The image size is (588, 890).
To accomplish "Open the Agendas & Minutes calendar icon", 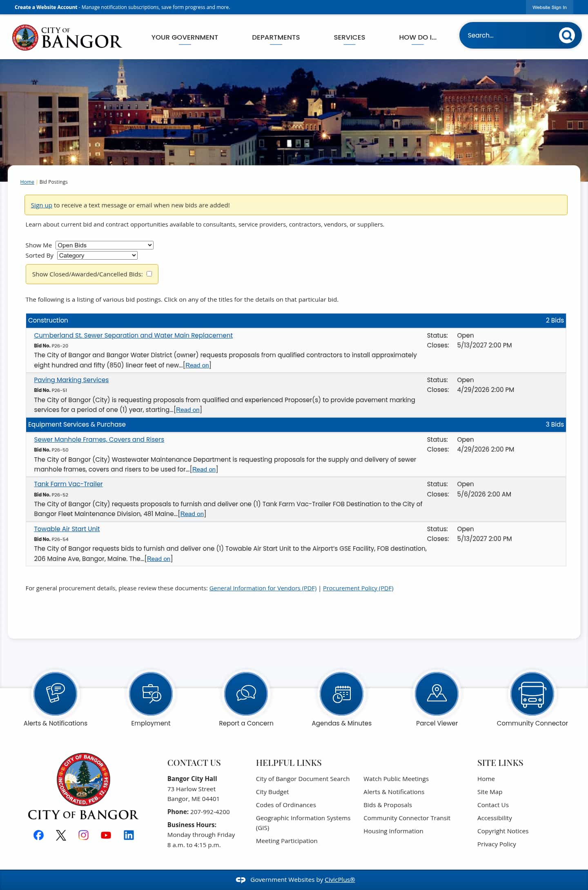I will click(341, 693).
